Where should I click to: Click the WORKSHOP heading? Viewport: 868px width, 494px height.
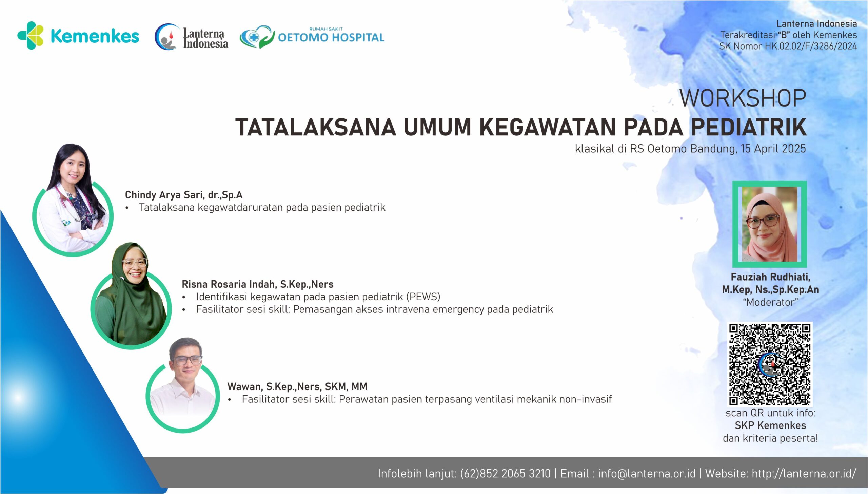coord(743,98)
